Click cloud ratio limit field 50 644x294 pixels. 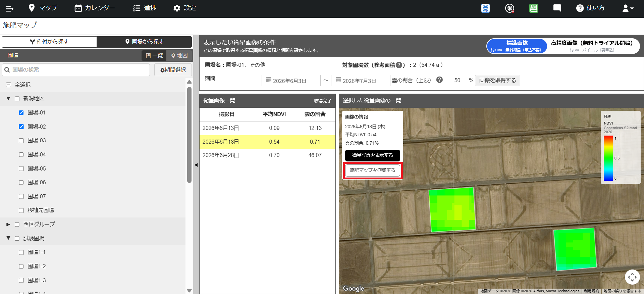(x=456, y=81)
